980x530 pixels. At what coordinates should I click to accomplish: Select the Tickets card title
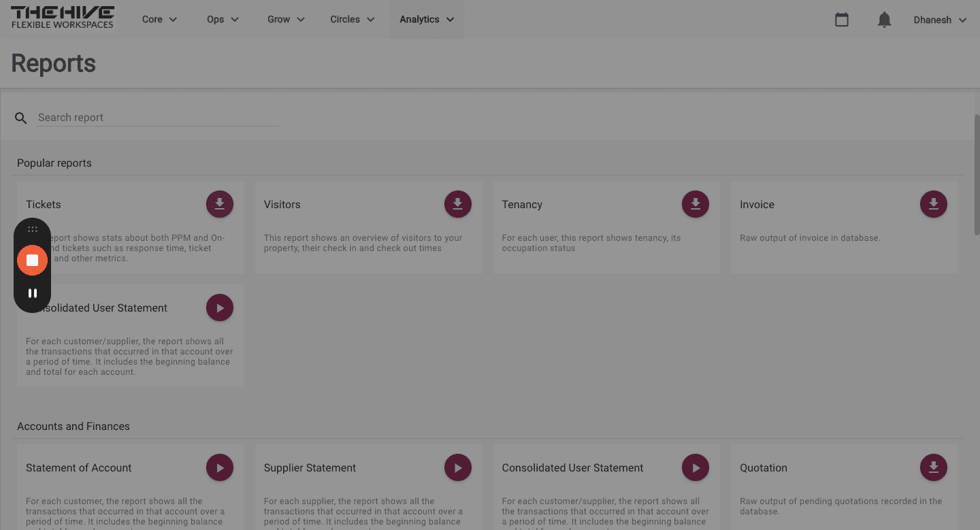44,204
